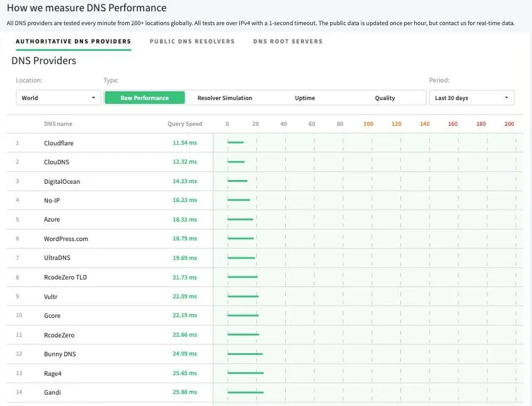Click the Azure provider name
The height and width of the screenshot is (406, 532).
[x=52, y=220]
